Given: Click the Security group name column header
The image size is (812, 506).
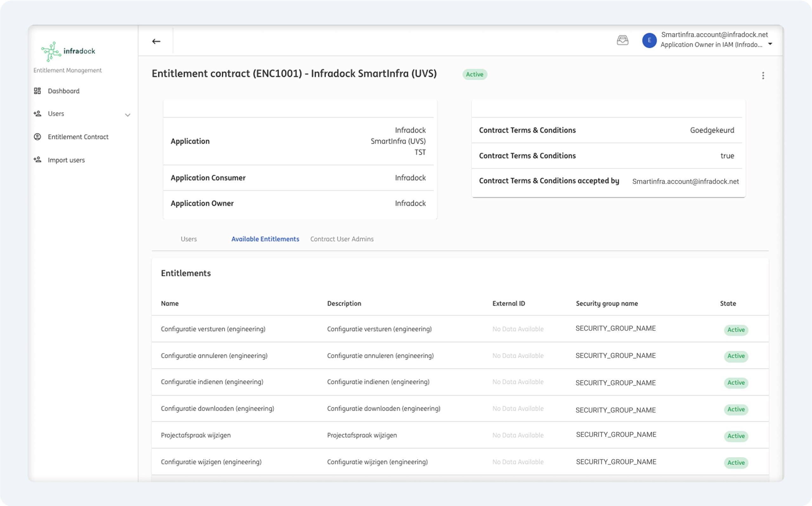Looking at the screenshot, I should [607, 303].
